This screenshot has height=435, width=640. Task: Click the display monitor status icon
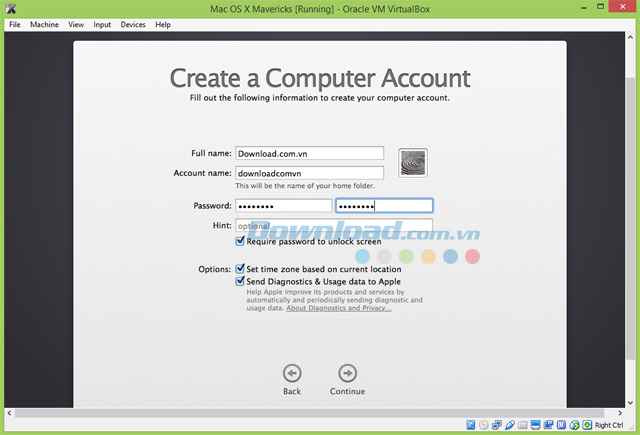536,425
